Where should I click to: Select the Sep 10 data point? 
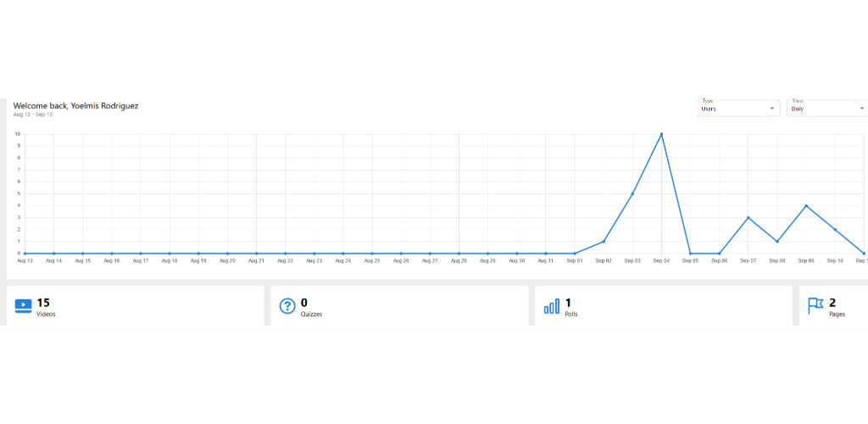835,230
